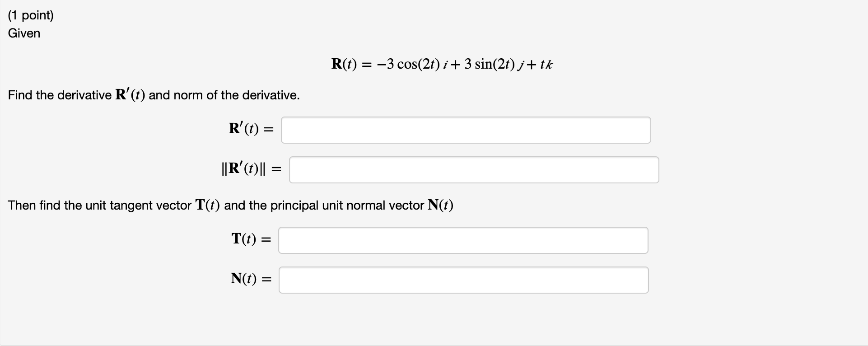Viewport: 868px width, 346px height.
Task: Click the unit tangent vector instruction sentence
Action: (x=230, y=205)
